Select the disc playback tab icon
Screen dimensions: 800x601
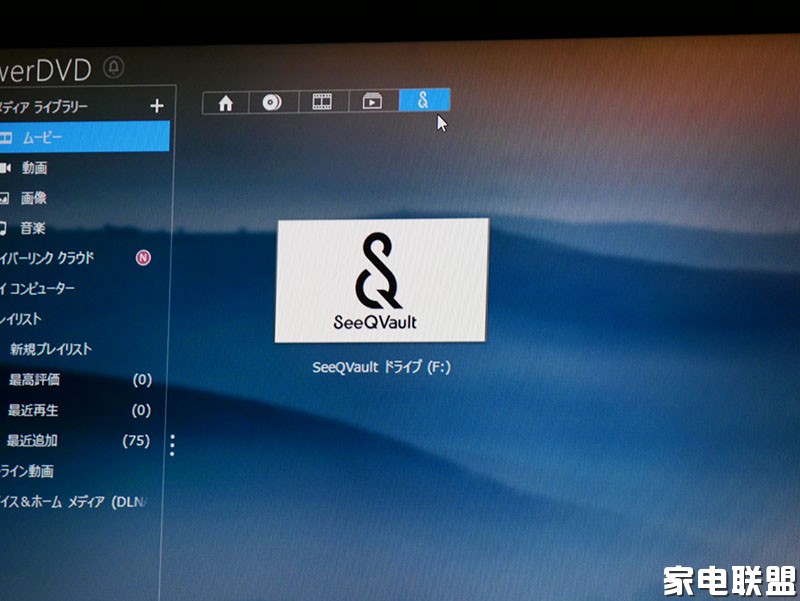(273, 103)
